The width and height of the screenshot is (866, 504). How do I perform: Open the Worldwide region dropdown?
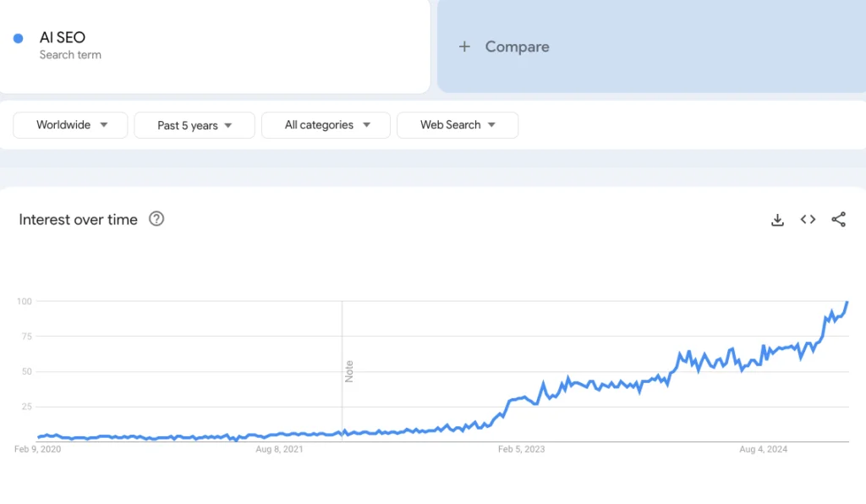pyautogui.click(x=69, y=124)
